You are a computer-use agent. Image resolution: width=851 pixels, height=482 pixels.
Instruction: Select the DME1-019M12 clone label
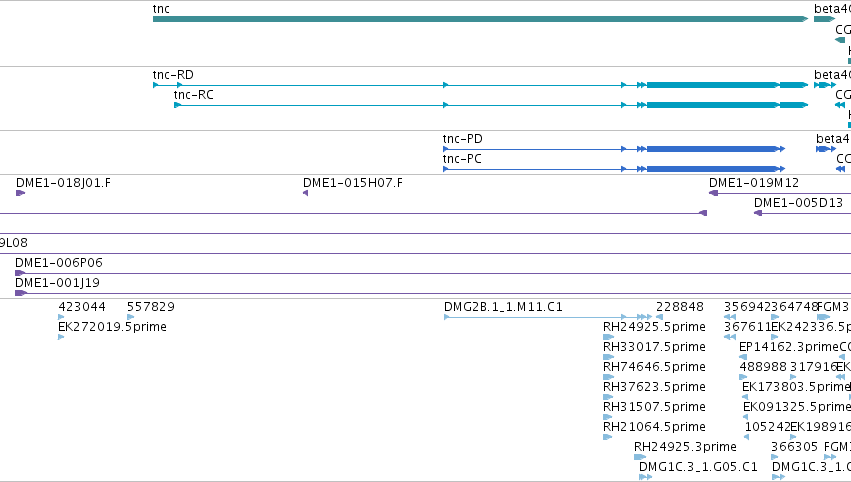[754, 183]
